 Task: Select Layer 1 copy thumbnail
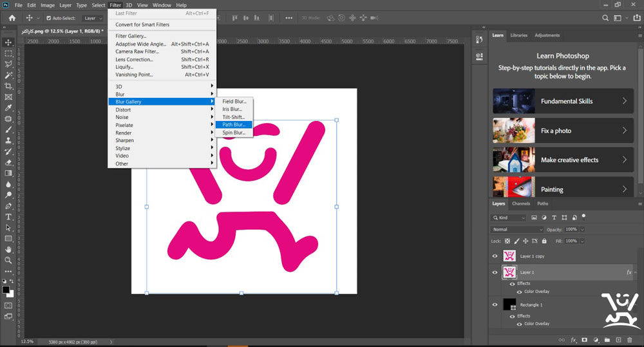(x=509, y=256)
